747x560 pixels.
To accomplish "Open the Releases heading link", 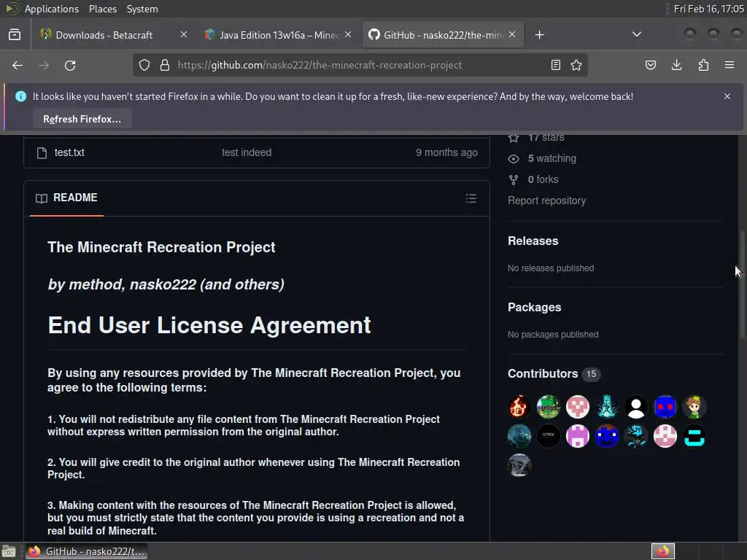I will click(533, 241).
